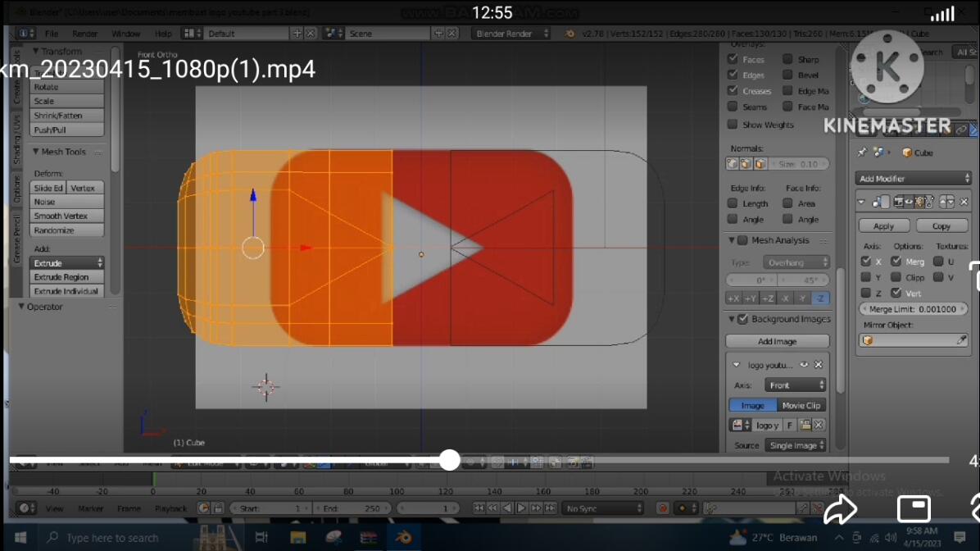The width and height of the screenshot is (980, 551).
Task: Open the Source Single Image dropdown
Action: (x=796, y=445)
